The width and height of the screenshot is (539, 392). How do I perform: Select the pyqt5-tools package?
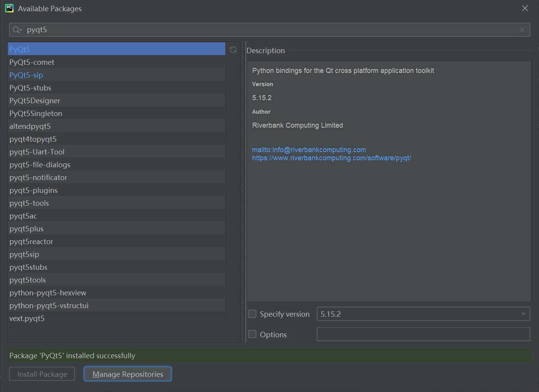(117, 203)
